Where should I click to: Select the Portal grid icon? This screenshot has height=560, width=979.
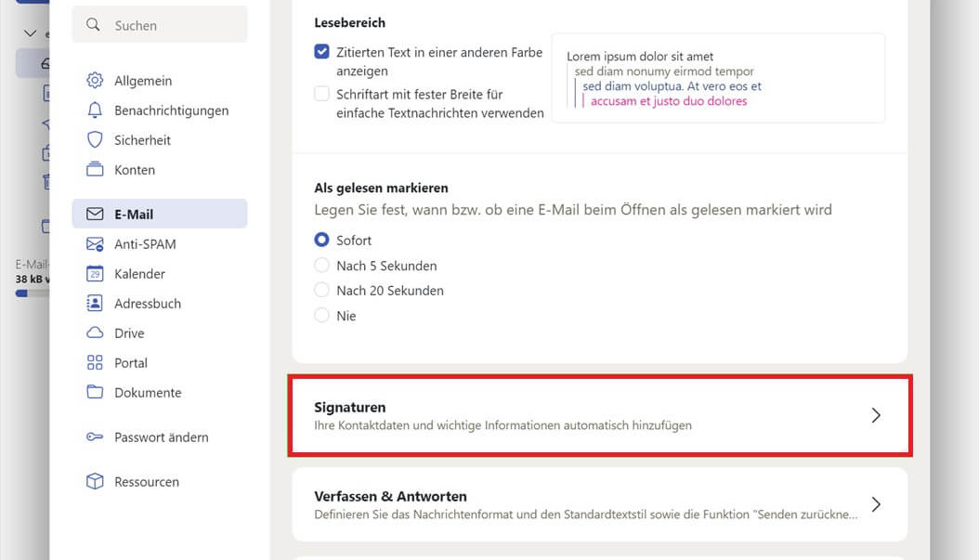(95, 363)
